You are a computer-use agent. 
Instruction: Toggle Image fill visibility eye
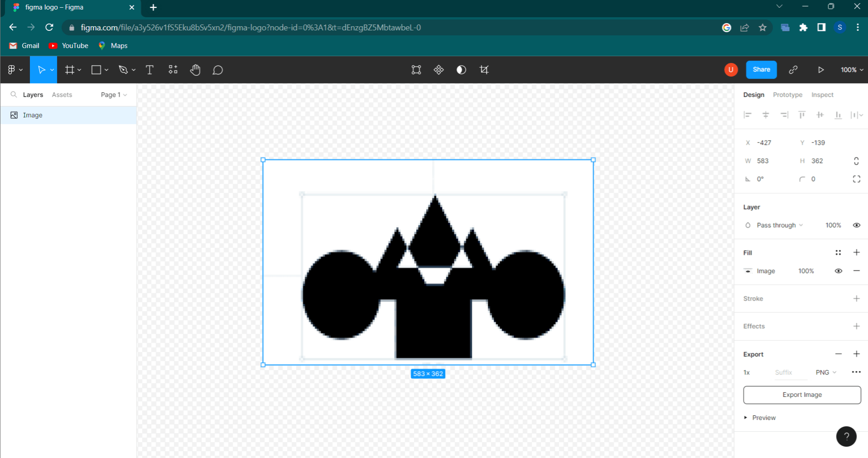coord(839,271)
